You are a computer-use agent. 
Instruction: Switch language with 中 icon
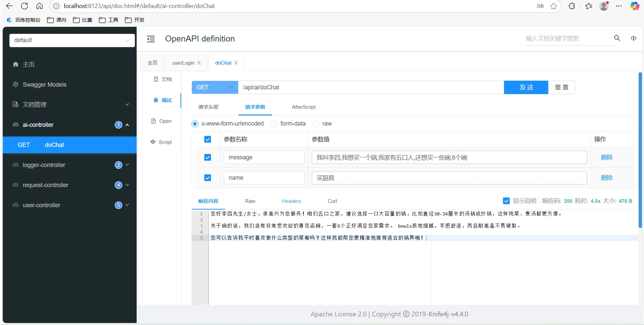point(634,38)
